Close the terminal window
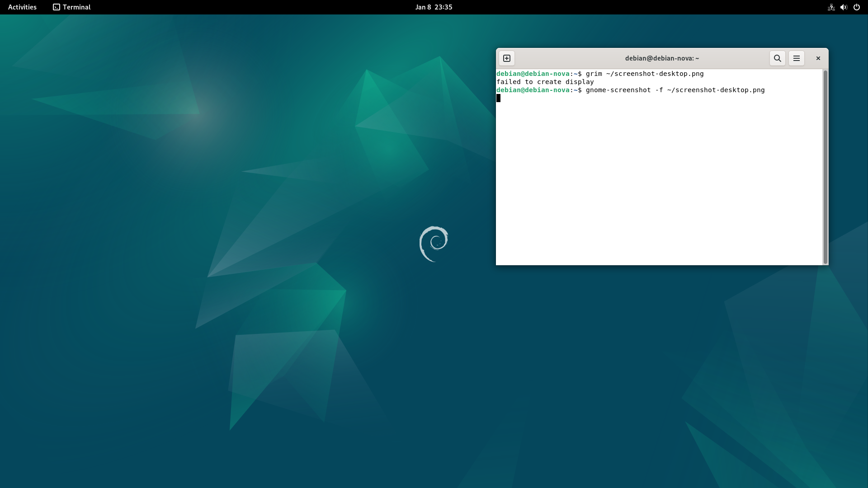 pos(818,58)
